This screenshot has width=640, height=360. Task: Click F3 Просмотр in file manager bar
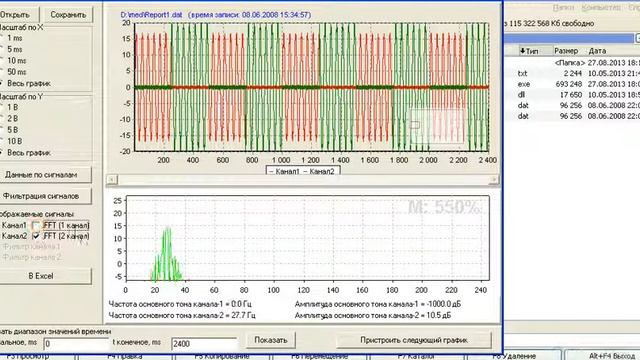pos(28,356)
